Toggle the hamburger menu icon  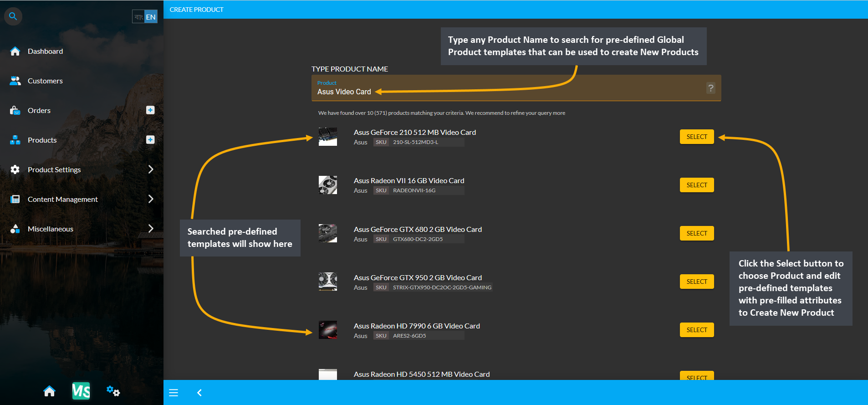(x=174, y=393)
